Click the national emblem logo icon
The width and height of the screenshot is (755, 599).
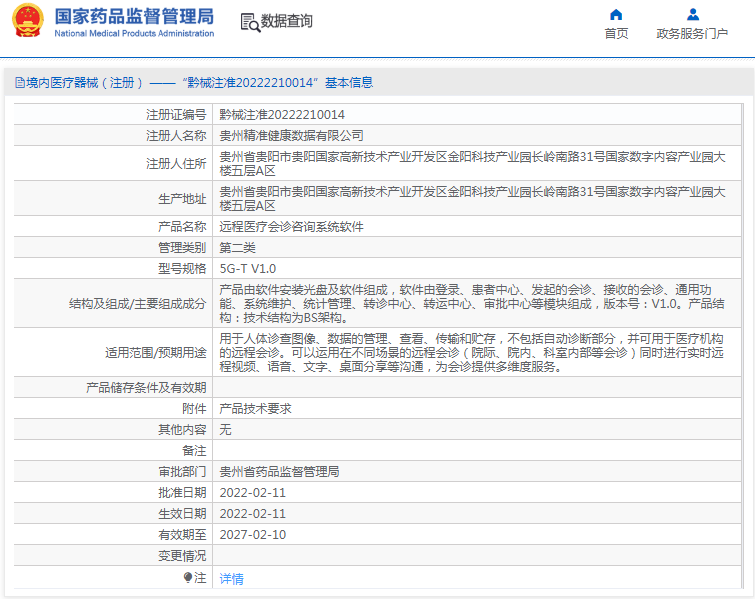coord(27,21)
